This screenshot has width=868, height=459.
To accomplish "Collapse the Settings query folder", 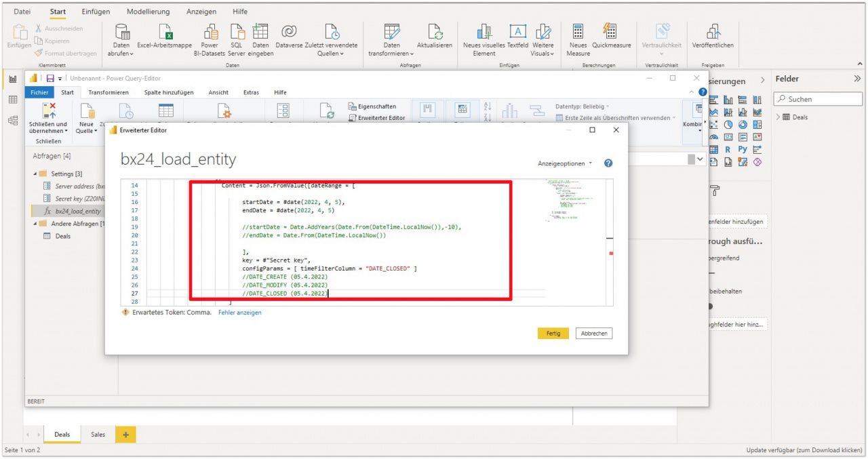I will tap(35, 174).
